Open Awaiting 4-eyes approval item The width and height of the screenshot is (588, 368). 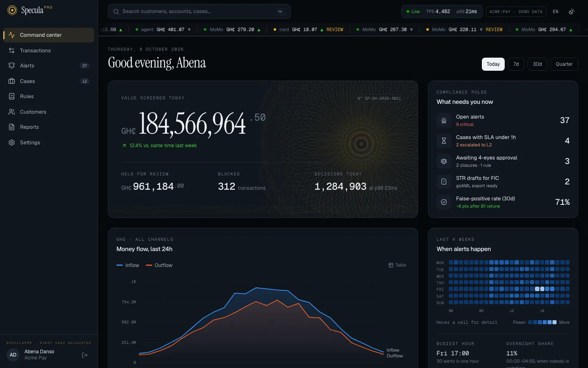503,161
